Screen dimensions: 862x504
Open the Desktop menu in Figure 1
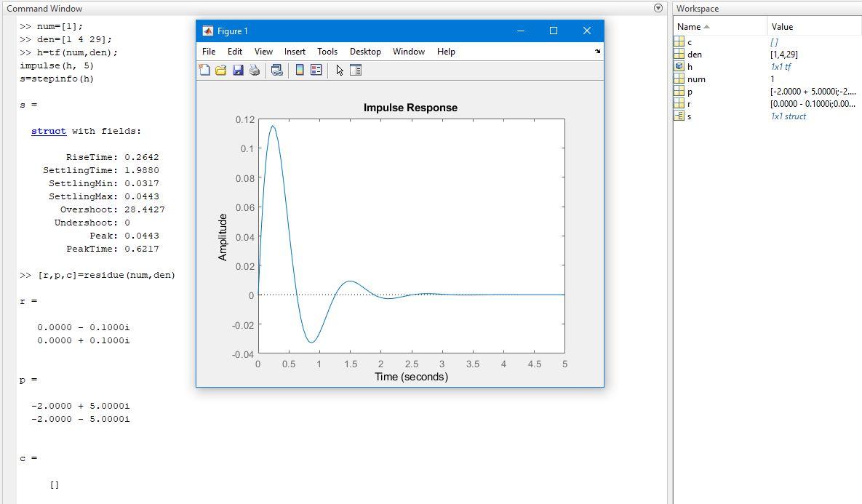365,52
